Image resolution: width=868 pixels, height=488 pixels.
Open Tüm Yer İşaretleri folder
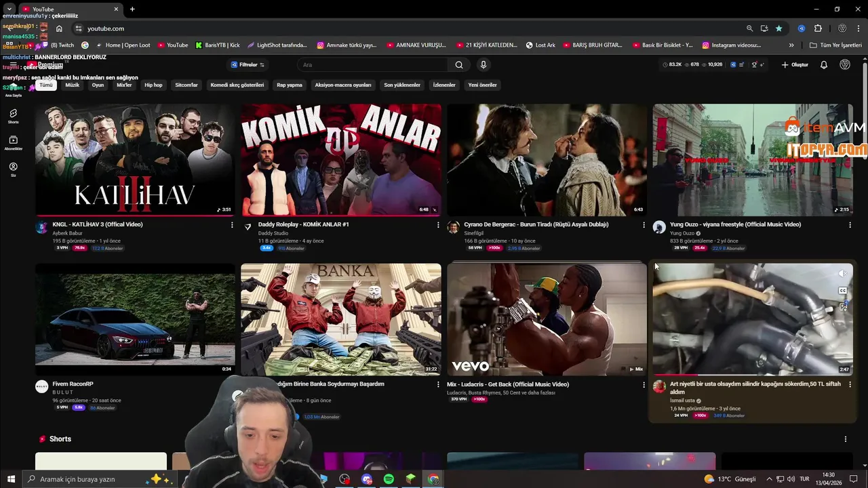point(836,45)
